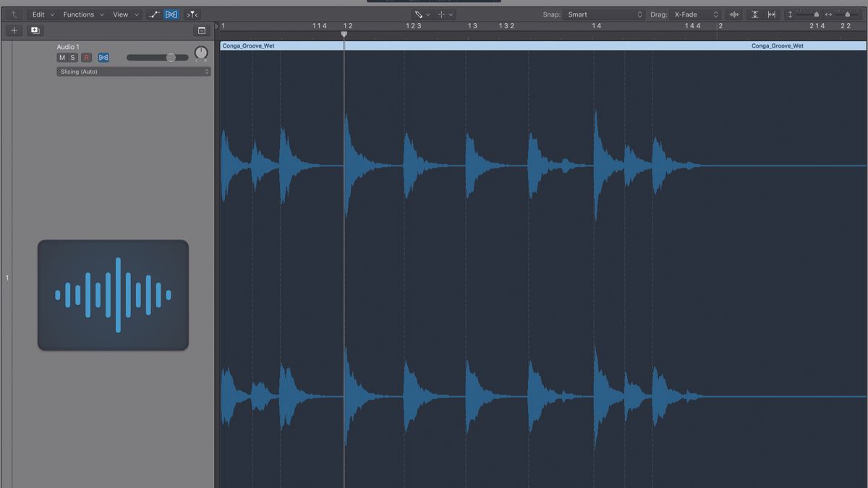Viewport: 868px width, 488px height.
Task: Enable record arm on Audio 1
Action: tap(86, 57)
